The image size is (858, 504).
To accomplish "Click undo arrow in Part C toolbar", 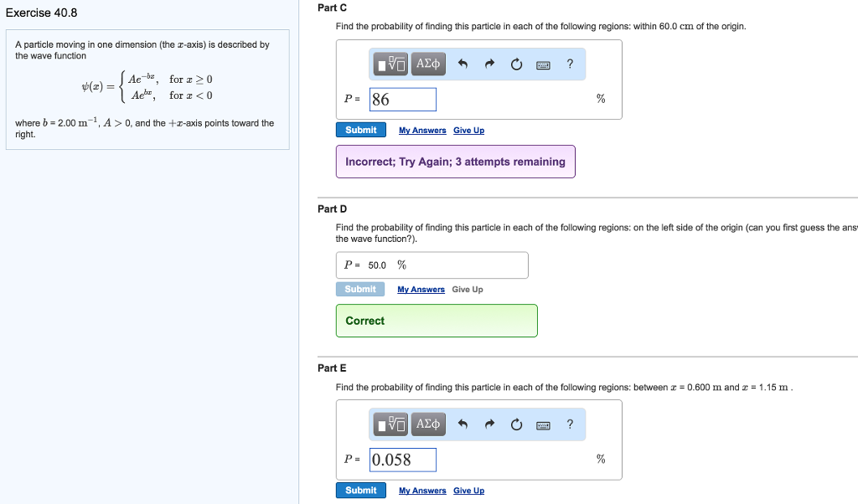I will [x=463, y=64].
